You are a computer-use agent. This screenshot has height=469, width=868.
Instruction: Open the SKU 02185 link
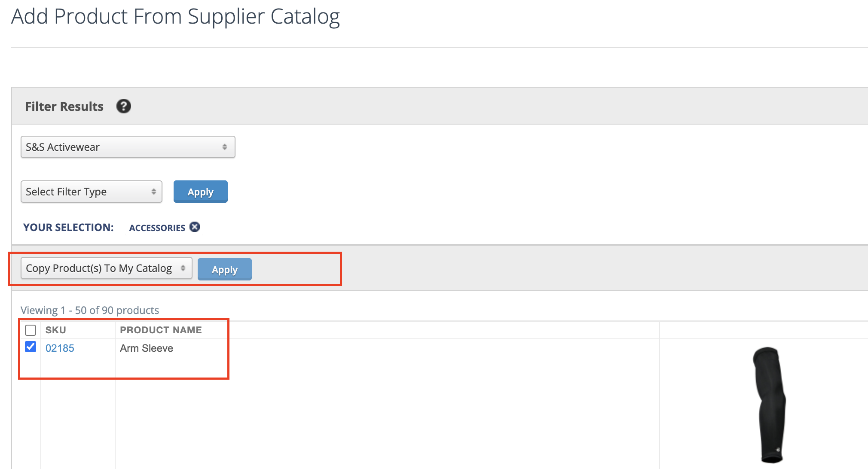click(60, 348)
